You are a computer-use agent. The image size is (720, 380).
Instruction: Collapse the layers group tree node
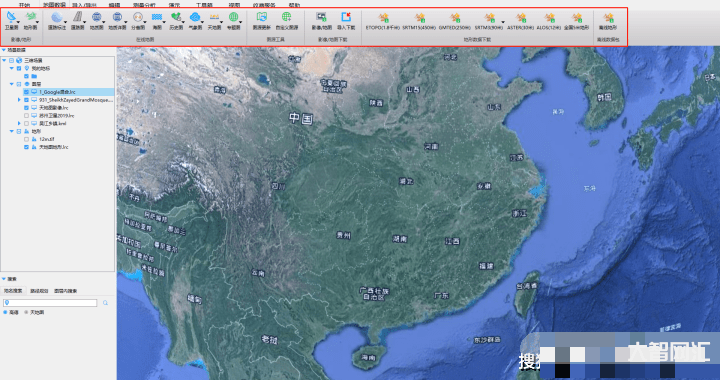point(11,84)
